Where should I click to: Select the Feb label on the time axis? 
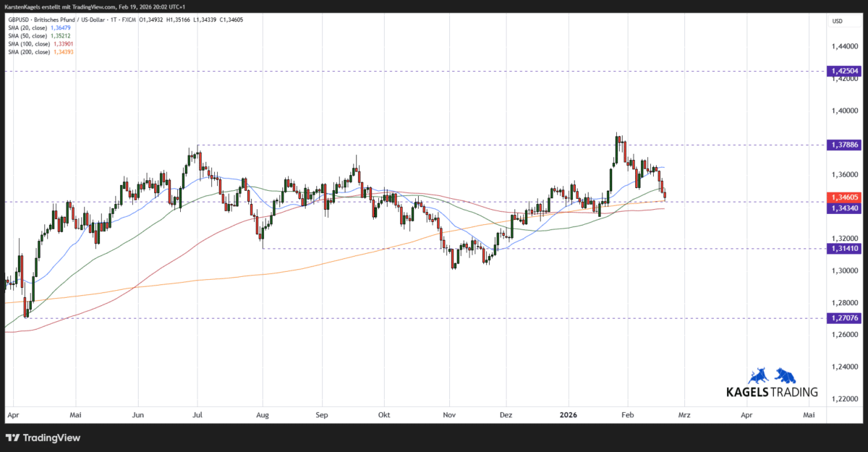point(627,415)
